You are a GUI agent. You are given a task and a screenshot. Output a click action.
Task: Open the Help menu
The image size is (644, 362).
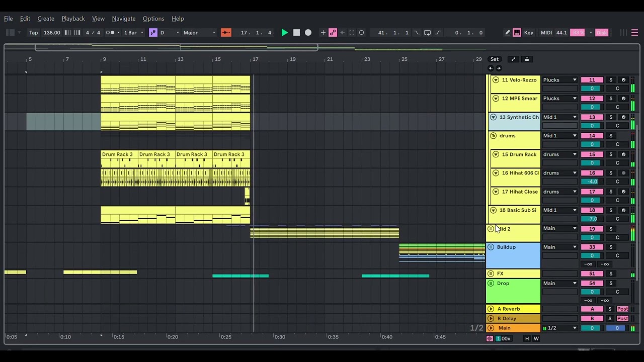click(178, 19)
